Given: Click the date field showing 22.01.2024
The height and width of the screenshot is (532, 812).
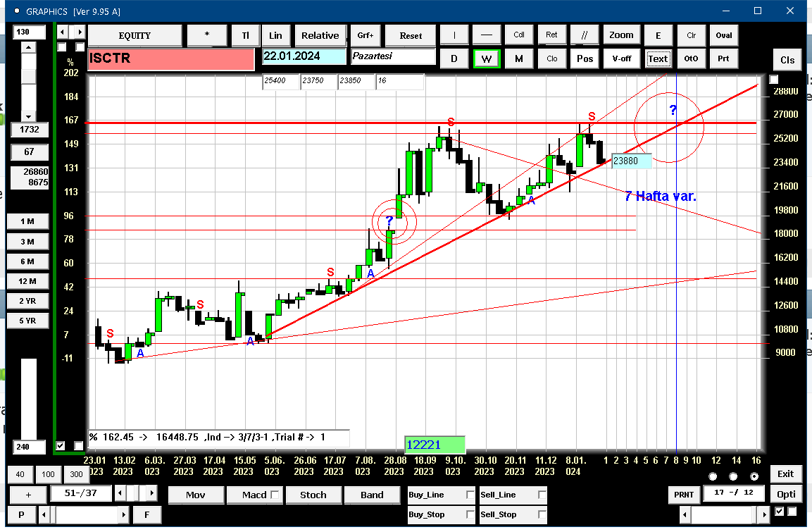Looking at the screenshot, I should pos(304,56).
